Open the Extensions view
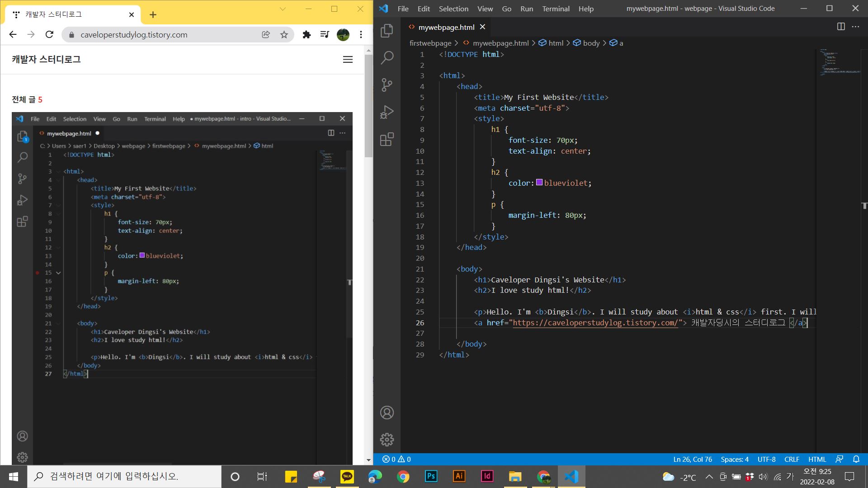Viewport: 868px width, 488px height. [387, 139]
